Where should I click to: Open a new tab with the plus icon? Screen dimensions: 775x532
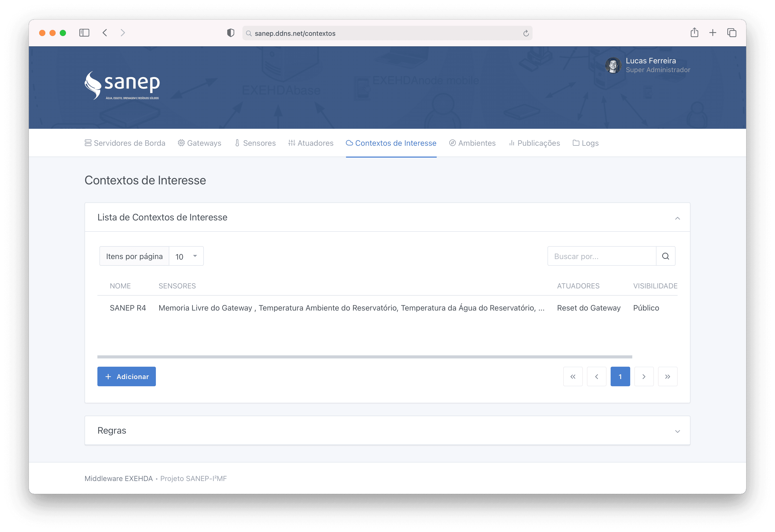click(713, 33)
